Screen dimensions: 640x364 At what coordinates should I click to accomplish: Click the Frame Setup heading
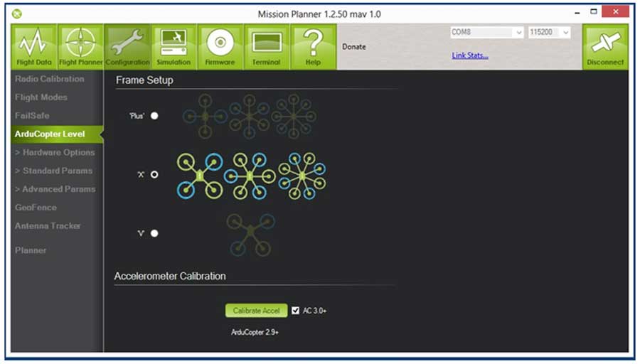tap(144, 80)
